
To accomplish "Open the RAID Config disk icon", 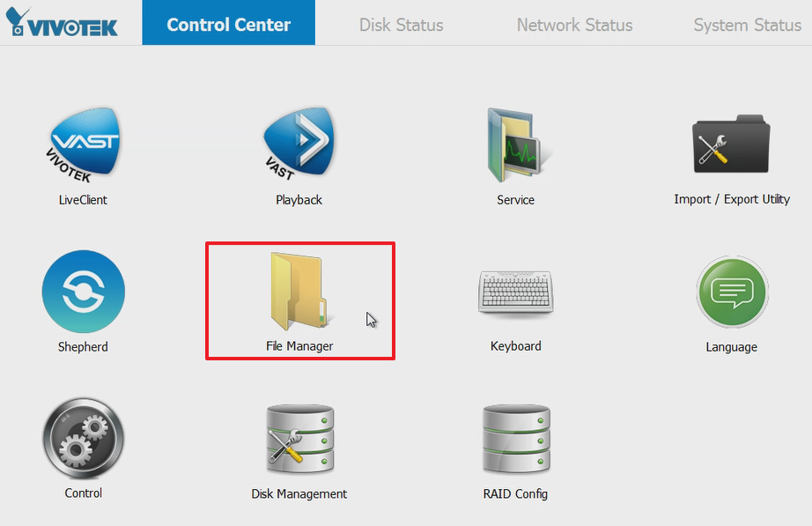I will click(x=516, y=439).
